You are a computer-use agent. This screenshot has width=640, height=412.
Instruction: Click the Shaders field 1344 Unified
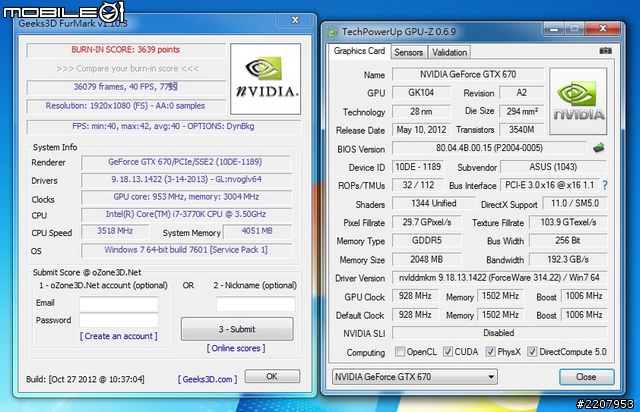pos(433,203)
